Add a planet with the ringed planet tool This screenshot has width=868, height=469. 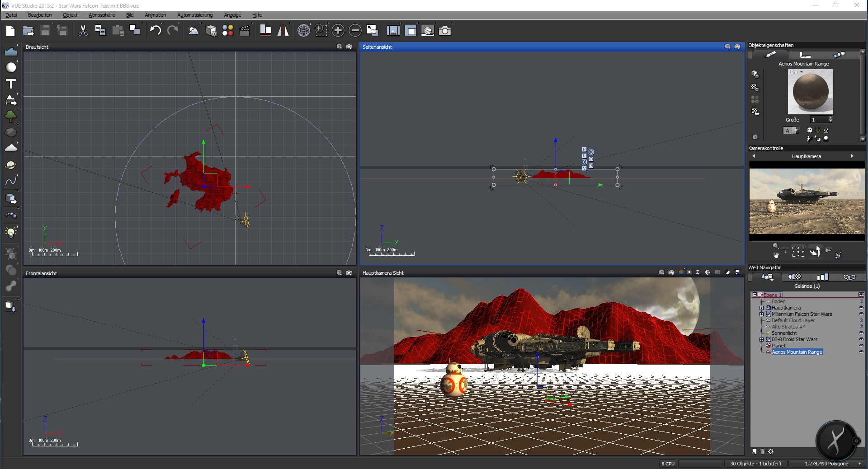click(x=11, y=165)
